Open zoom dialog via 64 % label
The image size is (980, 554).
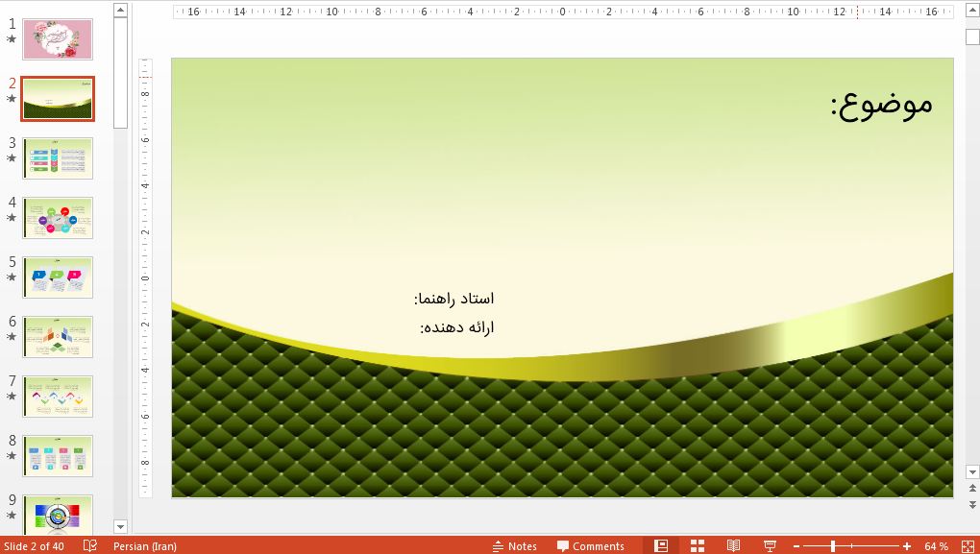[936, 545]
